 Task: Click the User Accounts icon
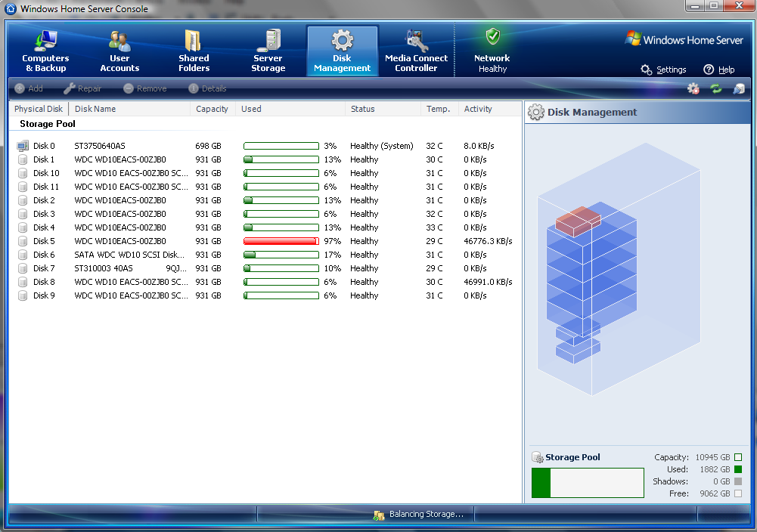click(x=119, y=41)
